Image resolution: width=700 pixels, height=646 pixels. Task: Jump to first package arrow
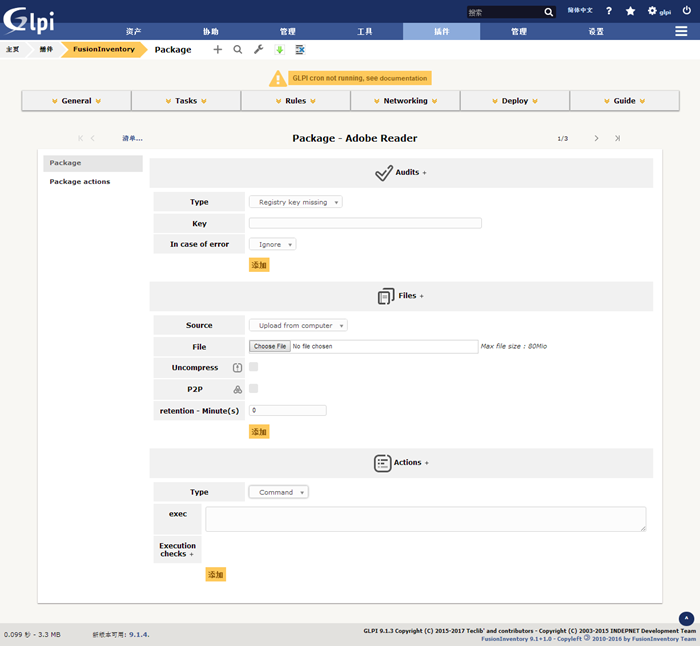tap(80, 138)
